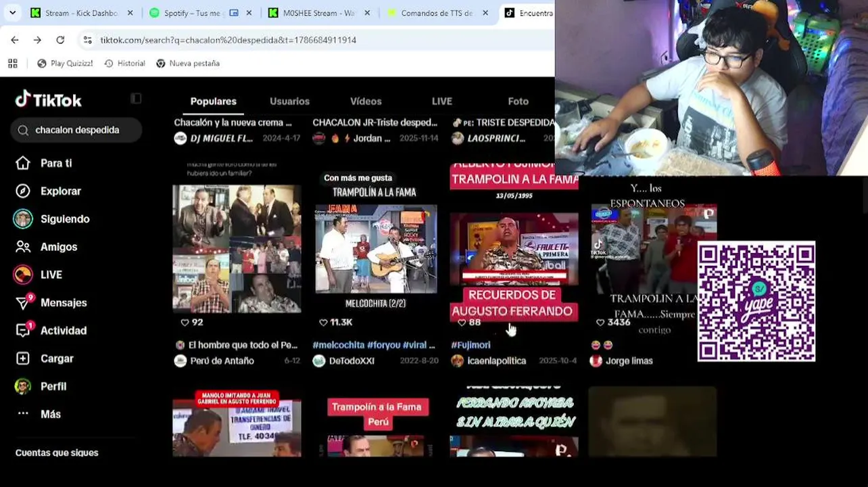Image resolution: width=868 pixels, height=487 pixels.
Task: Select the Vídeos search tab
Action: click(x=366, y=101)
